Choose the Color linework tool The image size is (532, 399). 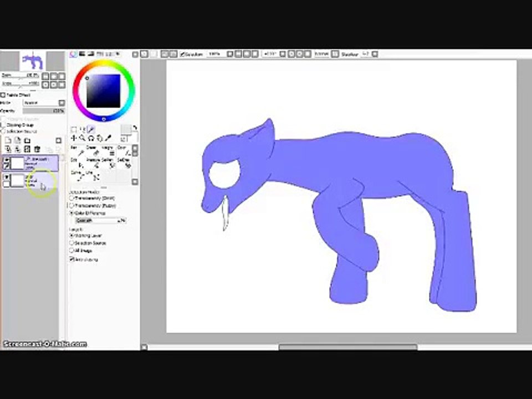tap(124, 151)
